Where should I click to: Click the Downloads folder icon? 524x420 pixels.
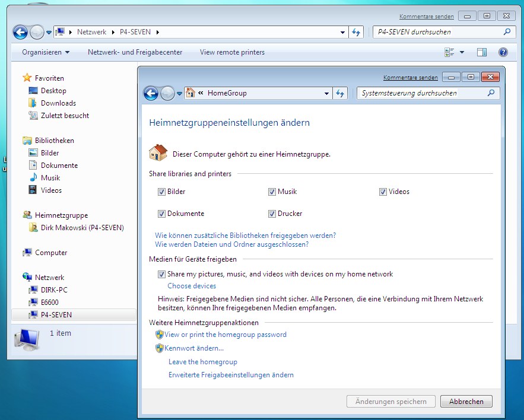[33, 103]
